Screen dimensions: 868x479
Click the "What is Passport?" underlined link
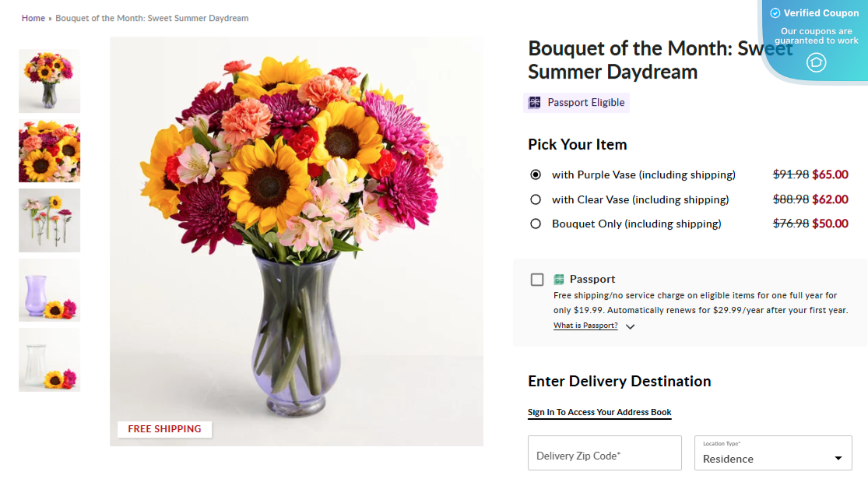585,326
